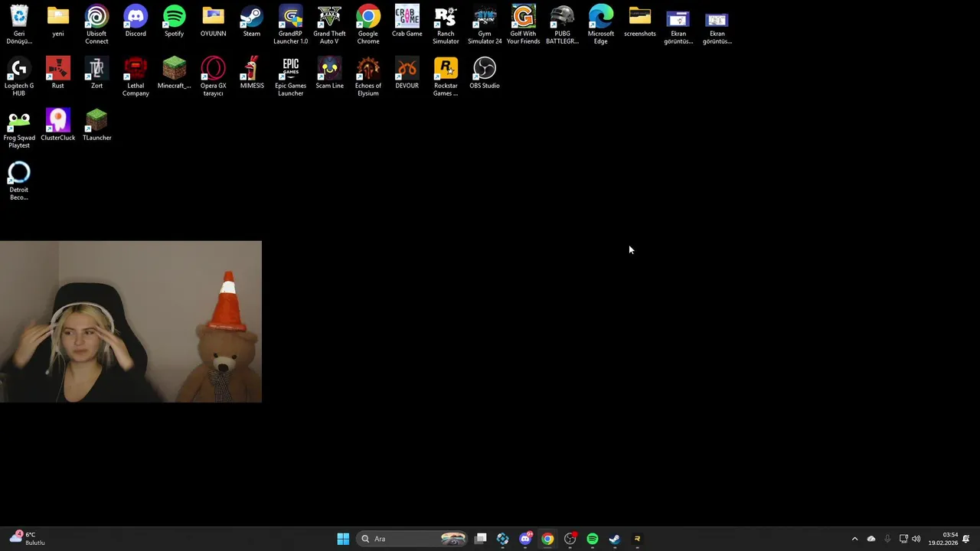The width and height of the screenshot is (980, 551).
Task: Select the MIMESIS desktop shortcut
Action: tap(252, 73)
